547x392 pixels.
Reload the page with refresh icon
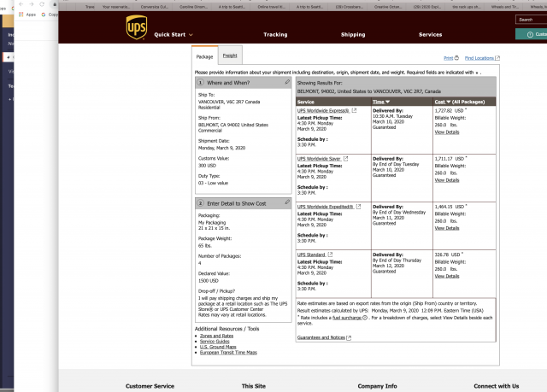tap(42, 4)
